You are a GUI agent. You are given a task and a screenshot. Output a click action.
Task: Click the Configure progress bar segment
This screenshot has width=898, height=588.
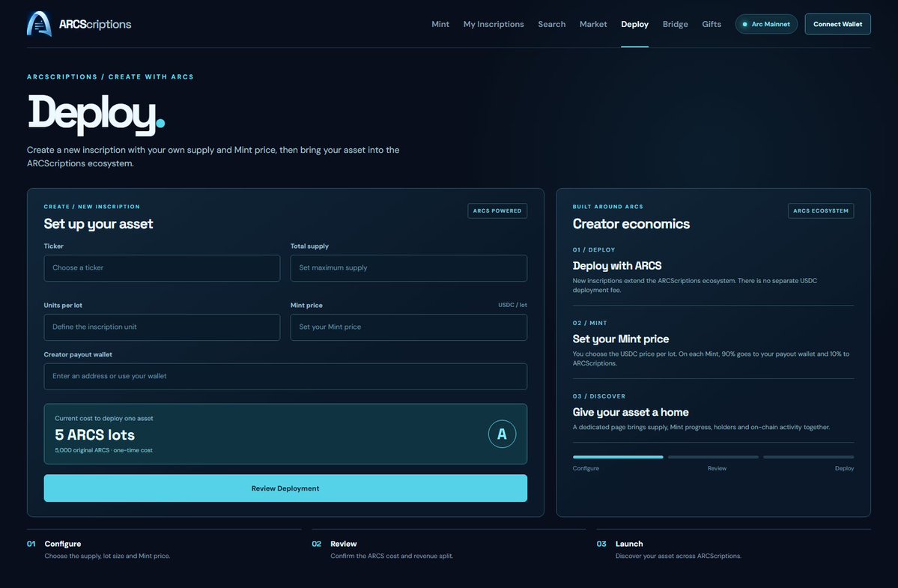pos(618,457)
